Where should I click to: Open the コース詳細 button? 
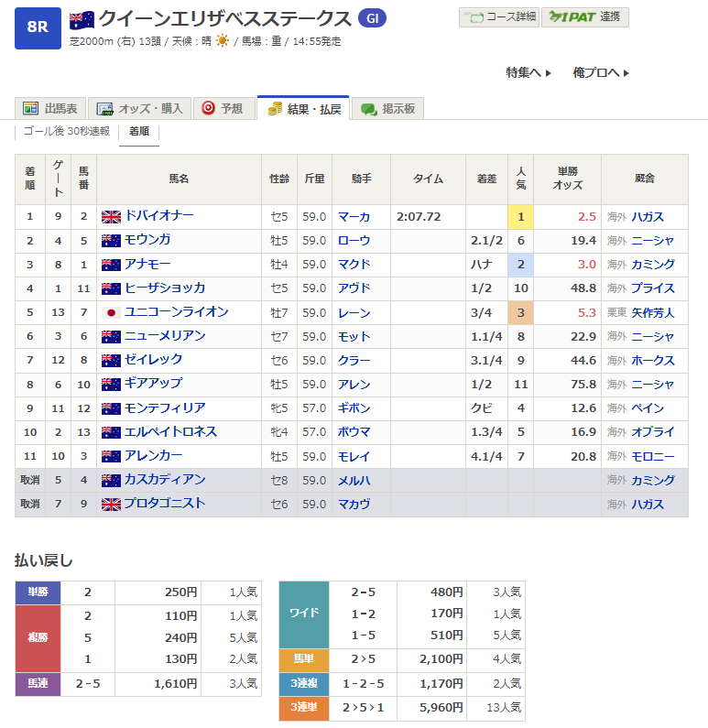(498, 17)
